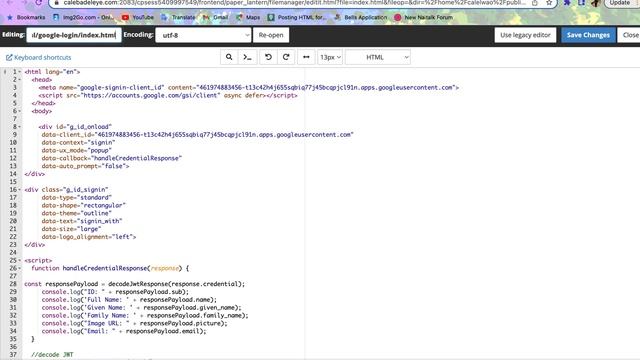The height and width of the screenshot is (360, 640).
Task: Click the data-theme="outline" line
Action: pyautogui.click(x=76, y=213)
